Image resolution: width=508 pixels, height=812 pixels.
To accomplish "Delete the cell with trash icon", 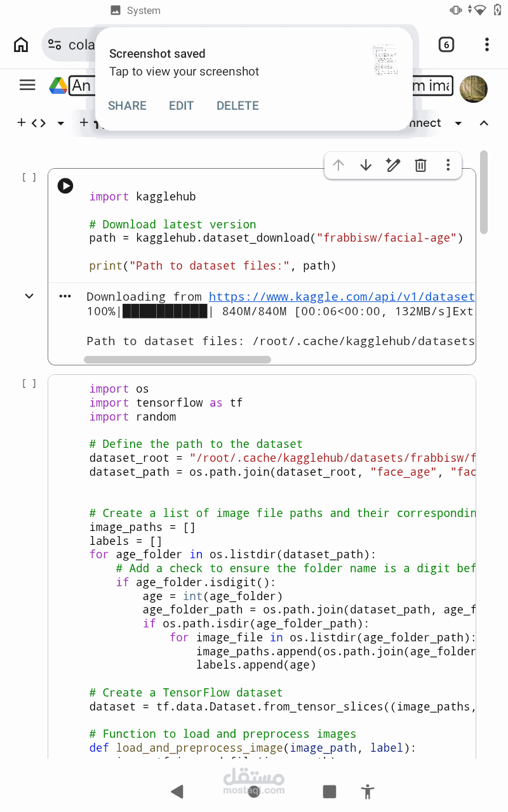I will (420, 166).
